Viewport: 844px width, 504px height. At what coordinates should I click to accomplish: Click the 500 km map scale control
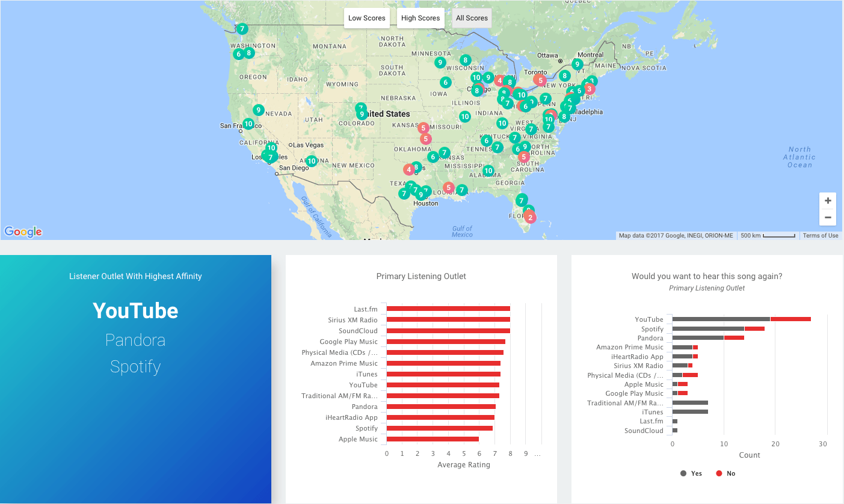tap(768, 236)
